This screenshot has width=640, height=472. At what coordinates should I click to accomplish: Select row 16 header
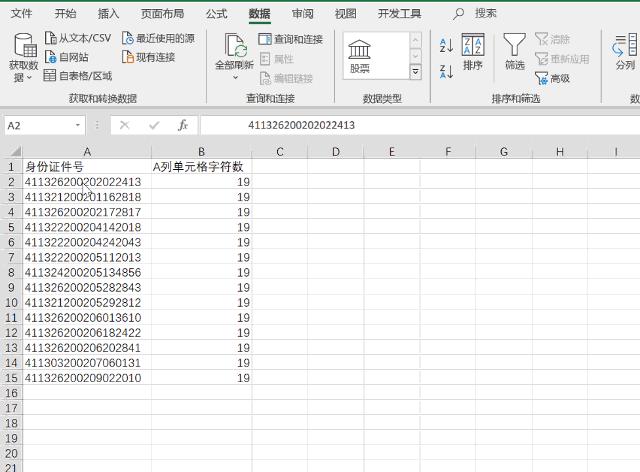point(11,393)
